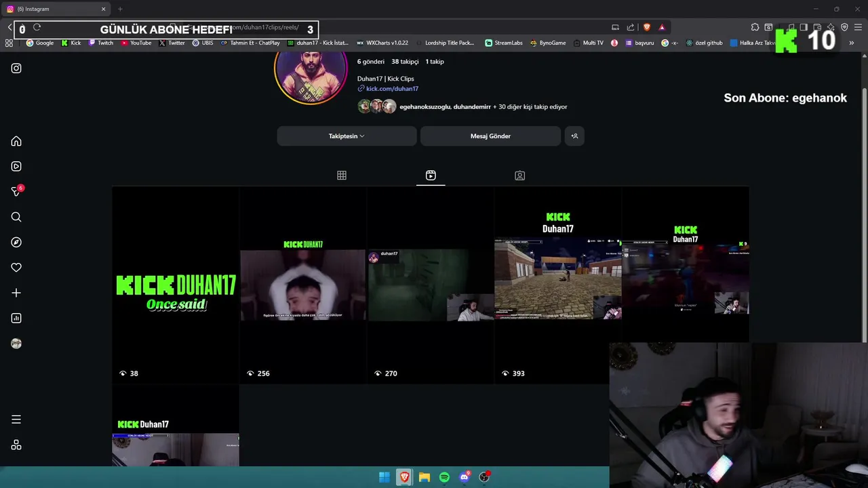View the 38 takipçi followers list
This screenshot has width=868, height=488.
[x=405, y=62]
